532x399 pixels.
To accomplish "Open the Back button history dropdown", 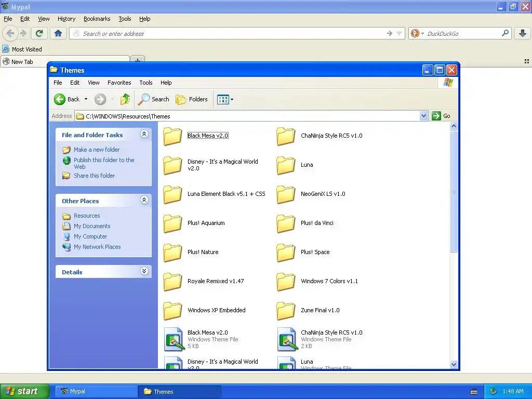I will point(86,99).
